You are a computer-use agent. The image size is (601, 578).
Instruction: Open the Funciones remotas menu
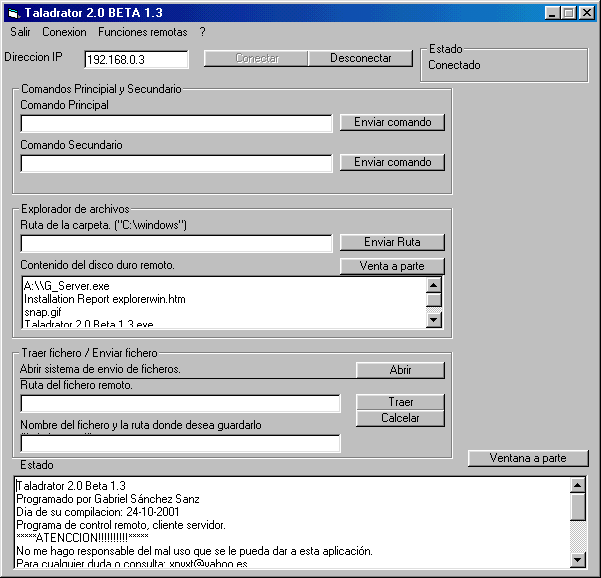click(x=142, y=32)
